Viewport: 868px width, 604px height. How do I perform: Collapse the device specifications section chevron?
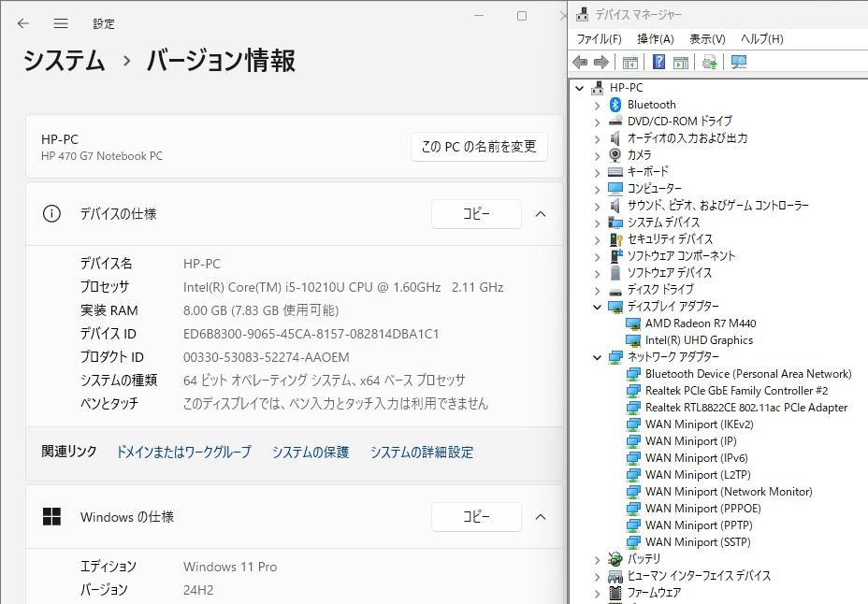pos(541,214)
